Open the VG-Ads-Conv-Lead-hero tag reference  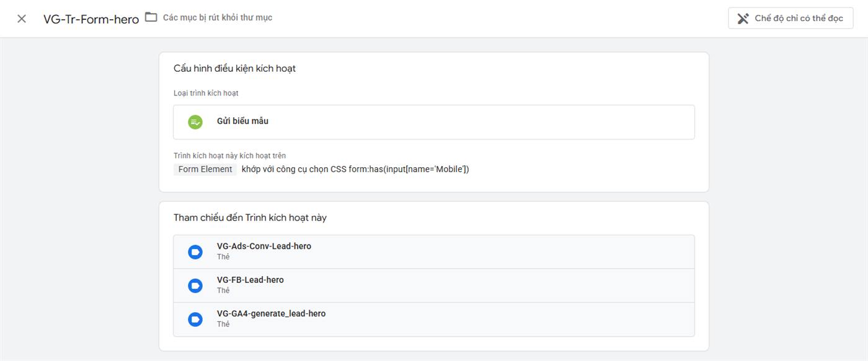434,252
